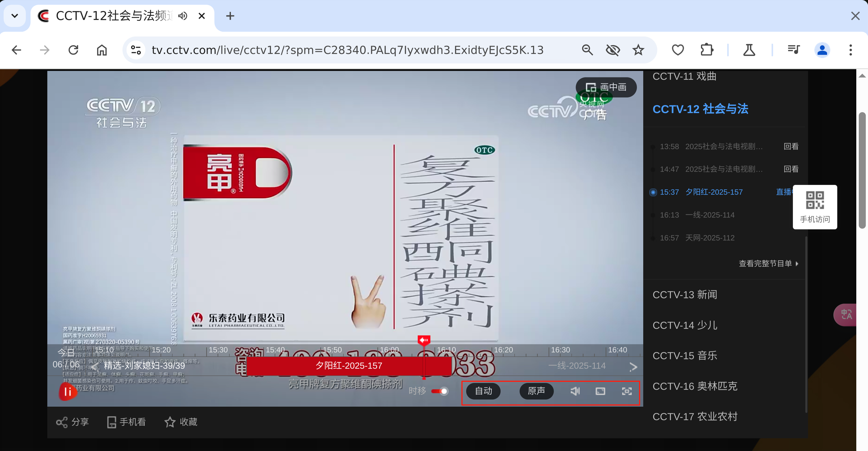This screenshot has width=868, height=451.
Task: Open the 手机访问 QR code panel
Action: [815, 207]
